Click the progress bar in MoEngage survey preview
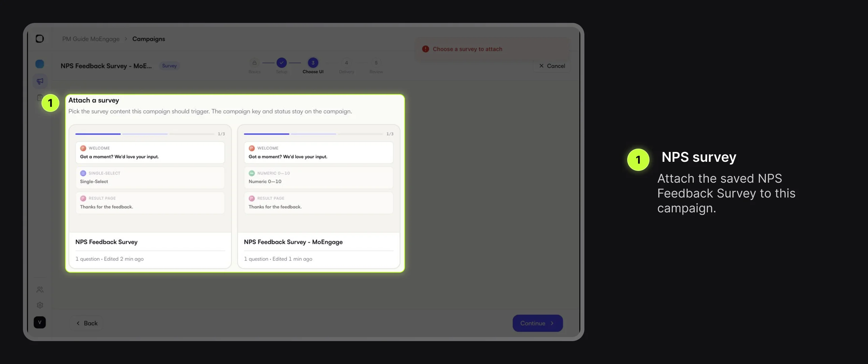 click(x=314, y=134)
